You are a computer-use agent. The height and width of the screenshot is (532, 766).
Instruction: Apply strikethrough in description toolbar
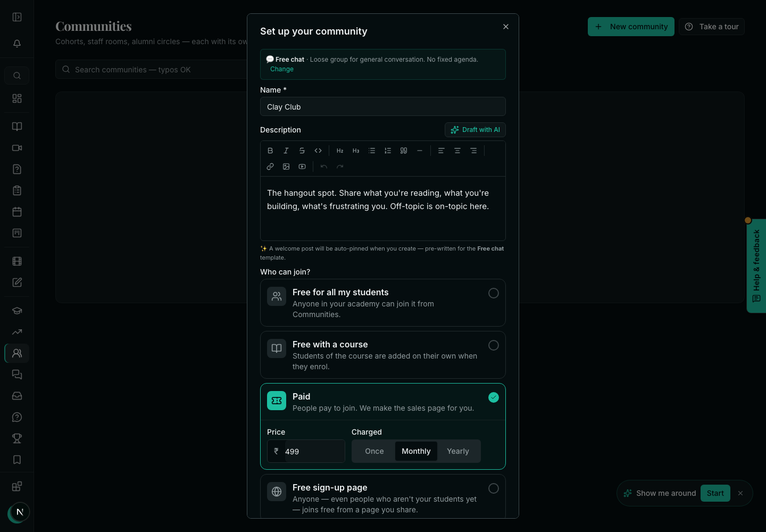click(302, 151)
